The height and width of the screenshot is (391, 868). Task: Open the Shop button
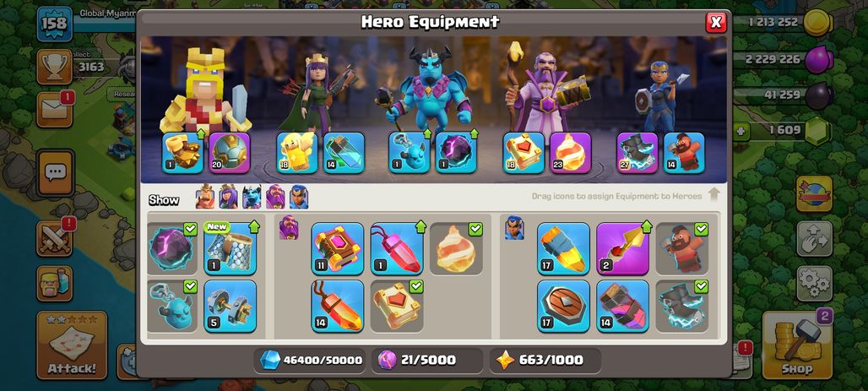point(796,345)
